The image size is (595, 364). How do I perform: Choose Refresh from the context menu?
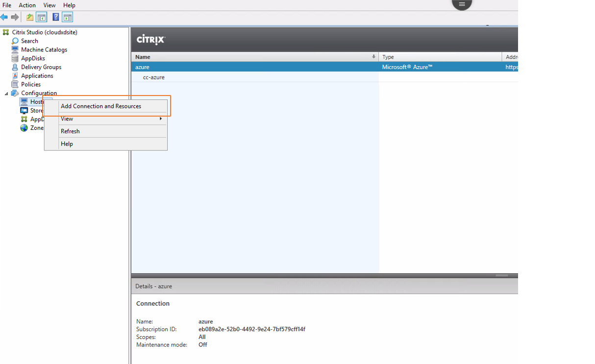click(106, 131)
